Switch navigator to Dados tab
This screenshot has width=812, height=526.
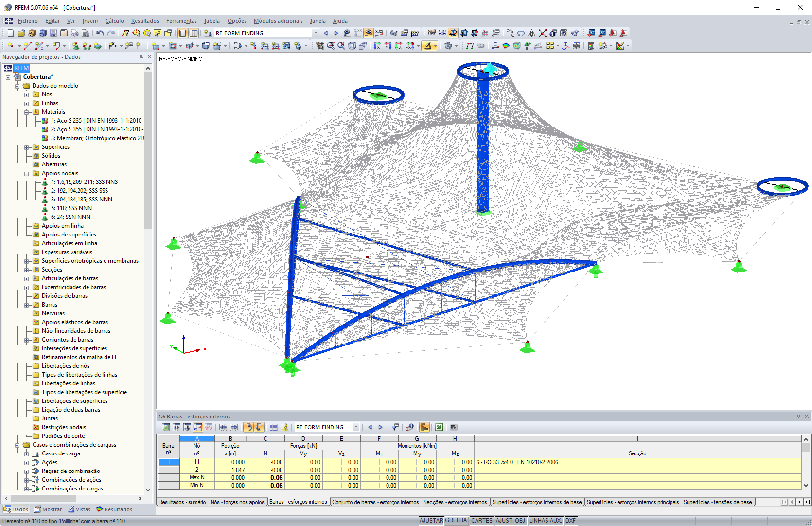coord(16,509)
